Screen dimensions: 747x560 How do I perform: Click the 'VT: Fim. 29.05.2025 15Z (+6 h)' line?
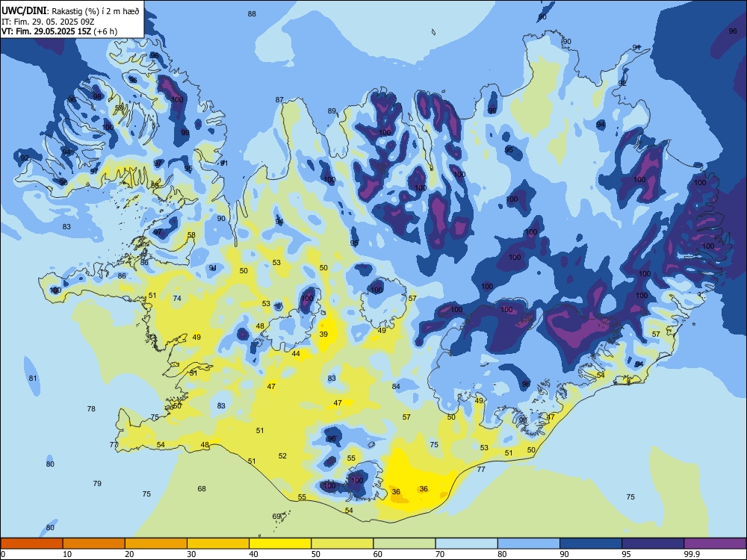(x=60, y=31)
